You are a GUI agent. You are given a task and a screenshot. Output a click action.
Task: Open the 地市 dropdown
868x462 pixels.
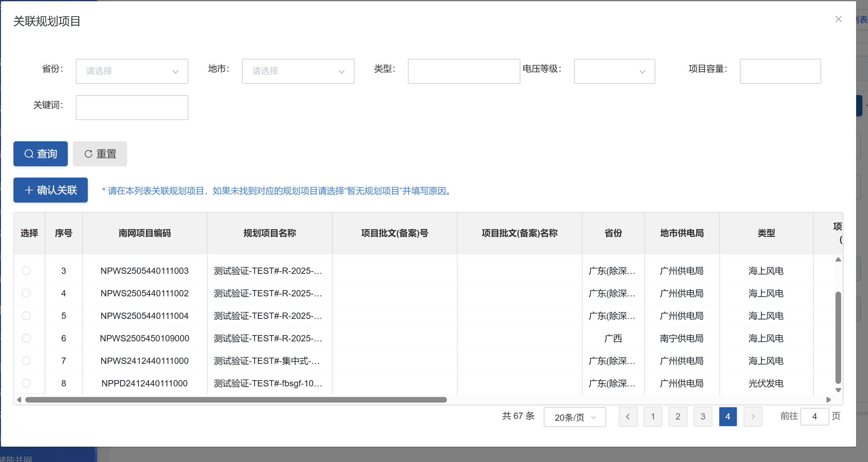click(x=298, y=71)
